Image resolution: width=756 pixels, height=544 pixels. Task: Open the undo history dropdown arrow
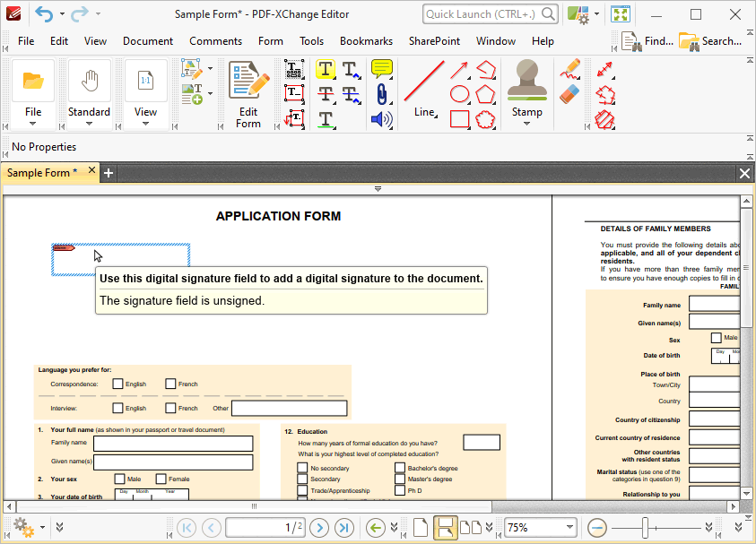tap(62, 14)
